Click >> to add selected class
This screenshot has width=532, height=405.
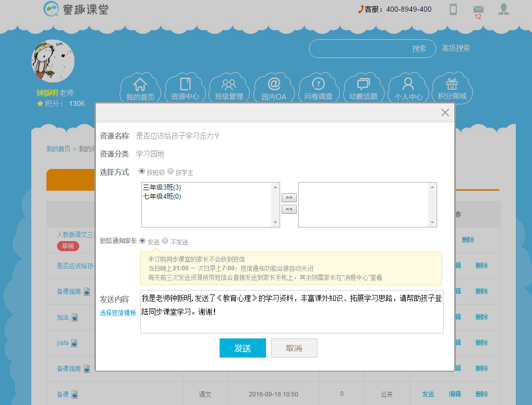click(289, 197)
